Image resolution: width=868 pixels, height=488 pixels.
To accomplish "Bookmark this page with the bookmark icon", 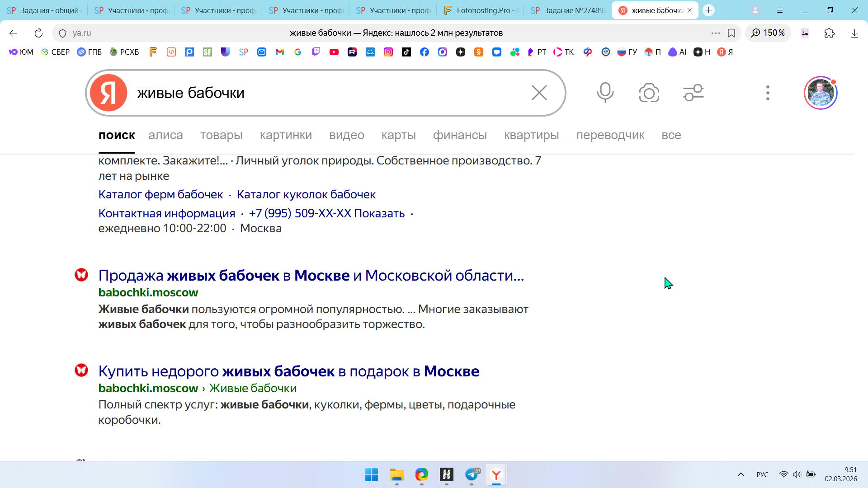I will pyautogui.click(x=731, y=33).
